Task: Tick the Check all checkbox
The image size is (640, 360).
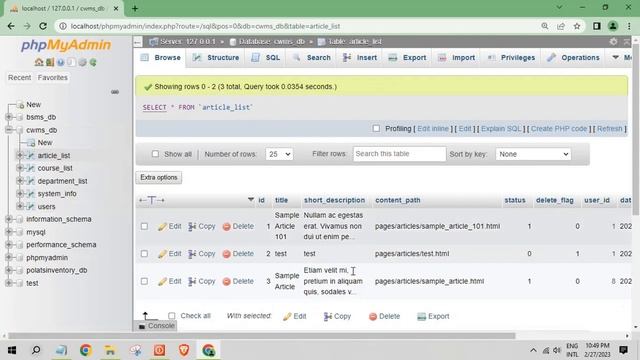Action: coord(172,316)
